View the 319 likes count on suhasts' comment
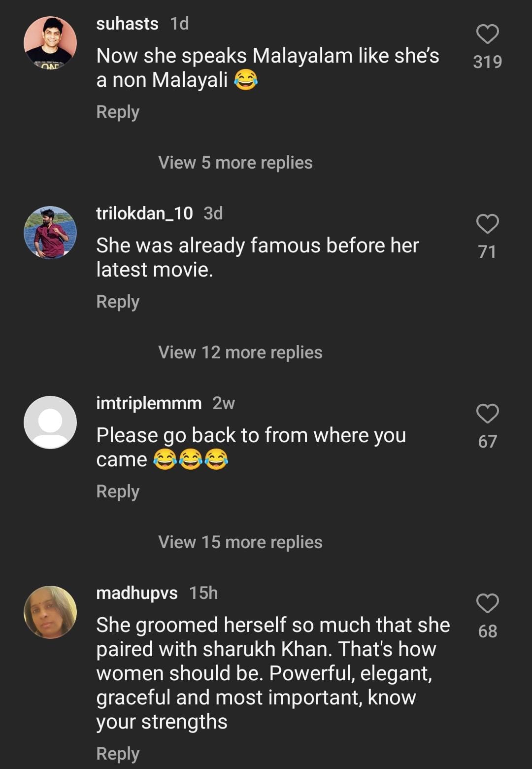The width and height of the screenshot is (532, 769). pos(487,62)
